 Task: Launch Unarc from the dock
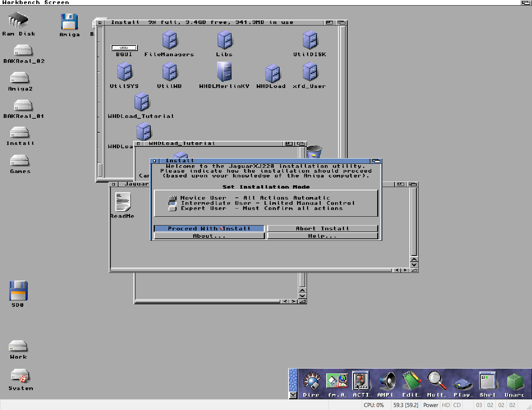[515, 382]
